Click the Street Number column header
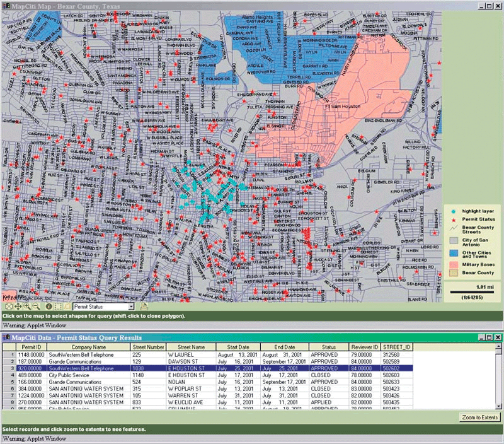The width and height of the screenshot is (504, 444). (x=148, y=347)
